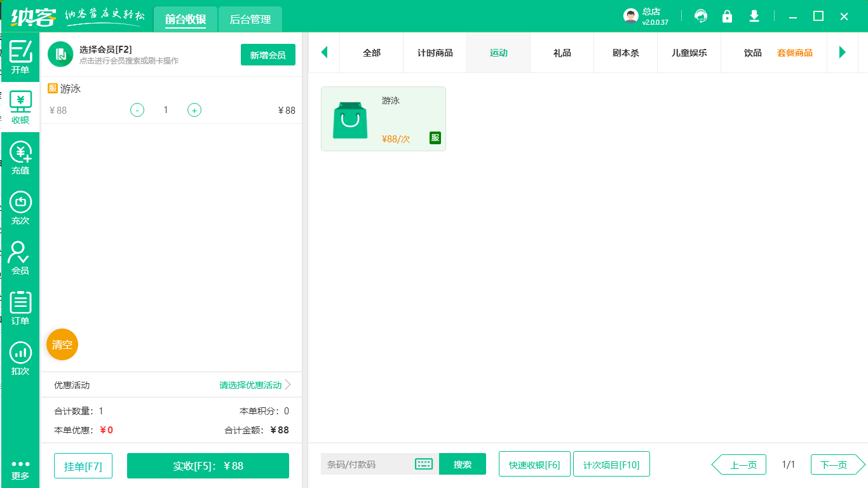Increase 游泳 quantity with the plus stepper

(194, 109)
